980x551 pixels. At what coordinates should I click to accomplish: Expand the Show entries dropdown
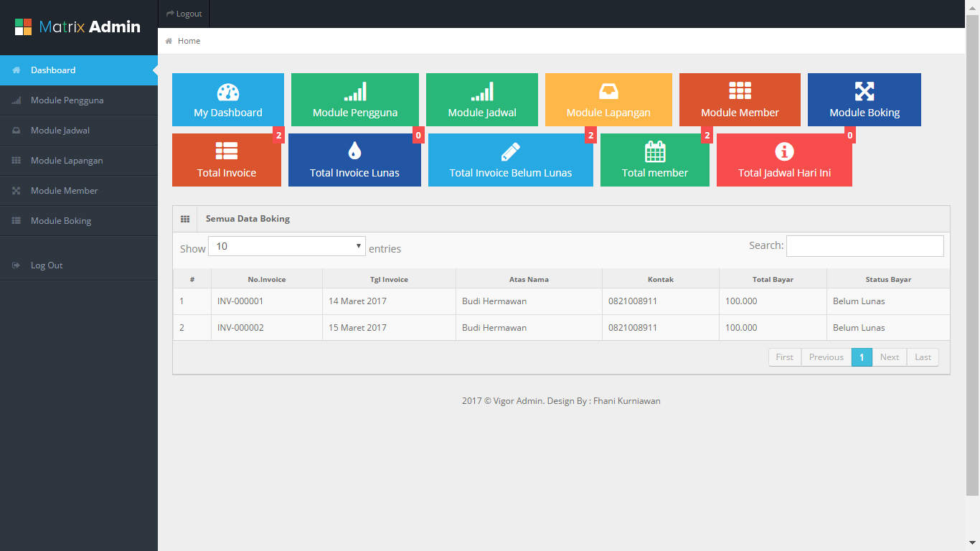pos(286,246)
